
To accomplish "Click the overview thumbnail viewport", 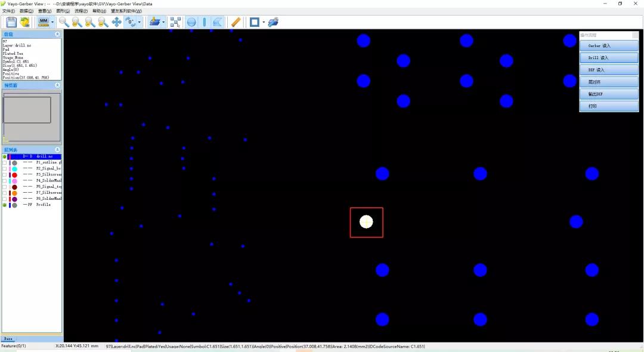I will pyautogui.click(x=27, y=110).
